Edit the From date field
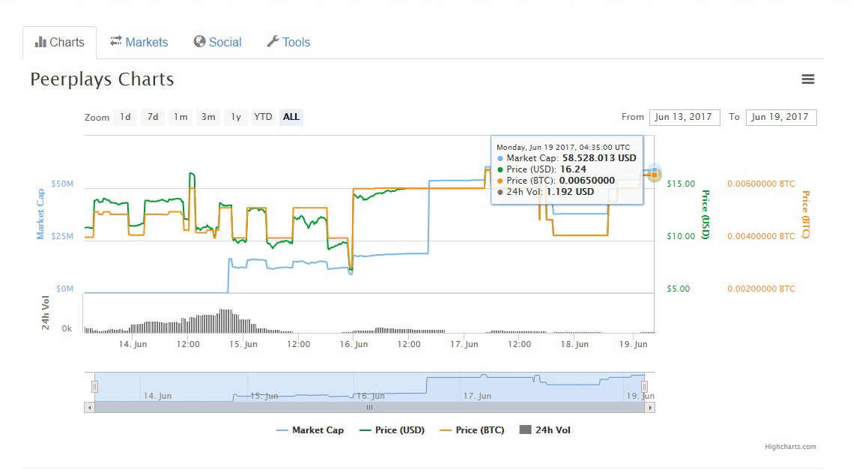Viewport: 868px width, 470px height. click(685, 118)
